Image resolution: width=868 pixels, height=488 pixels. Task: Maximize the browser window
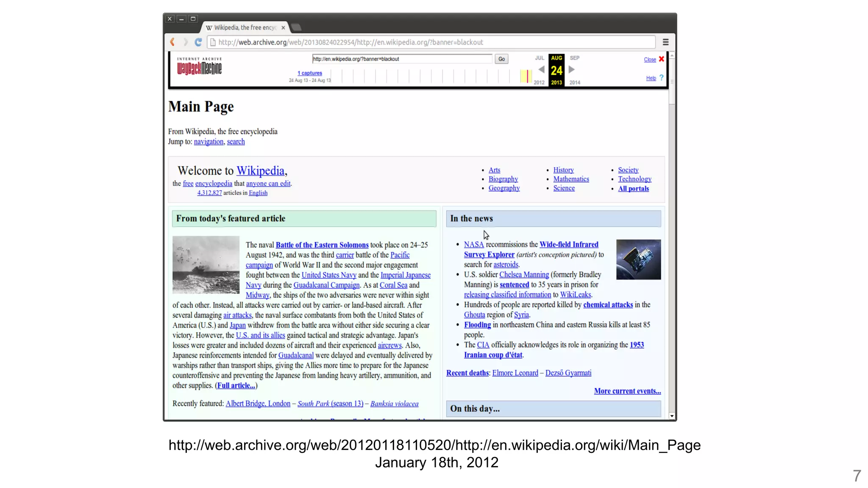193,19
